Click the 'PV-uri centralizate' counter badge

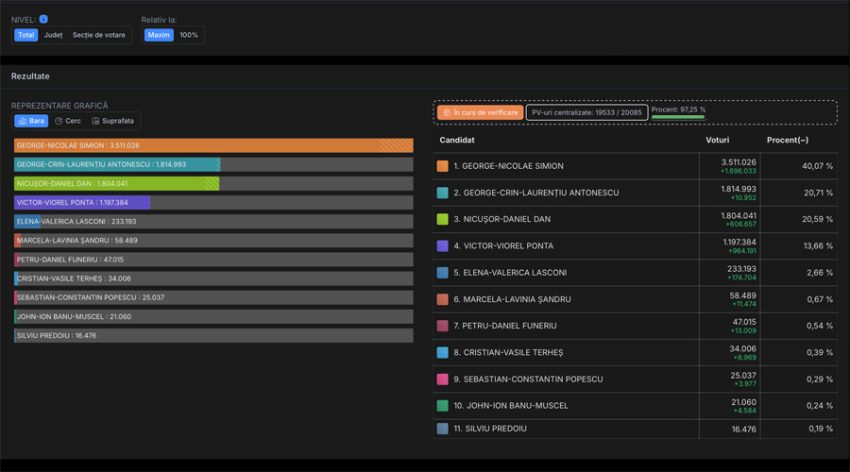pos(586,112)
